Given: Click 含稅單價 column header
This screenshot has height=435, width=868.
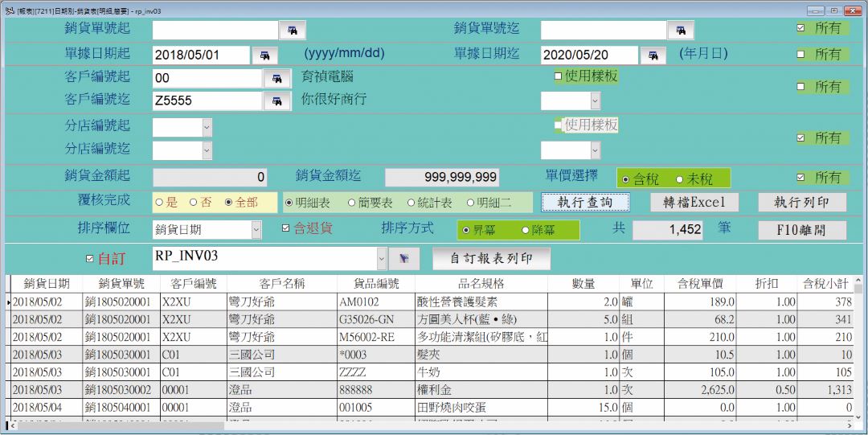Looking at the screenshot, I should pyautogui.click(x=700, y=284).
